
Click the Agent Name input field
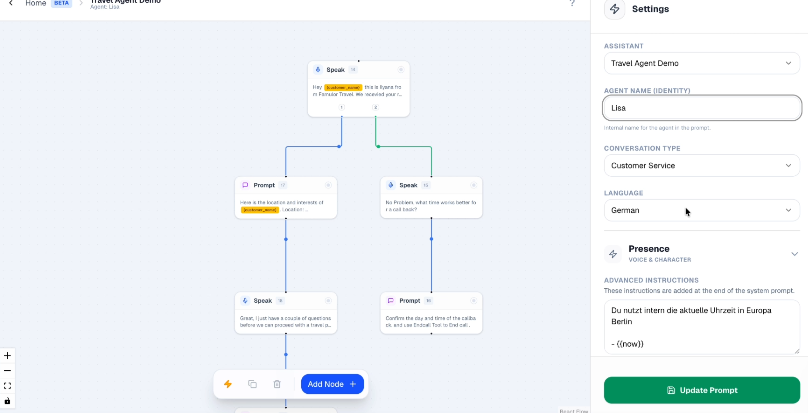(702, 108)
